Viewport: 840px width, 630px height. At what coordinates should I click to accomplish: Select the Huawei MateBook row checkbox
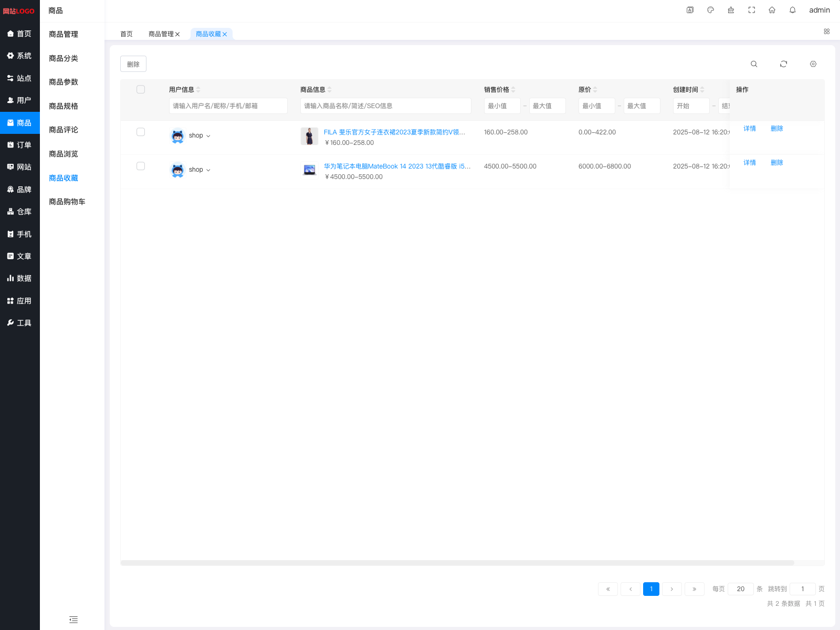141,166
